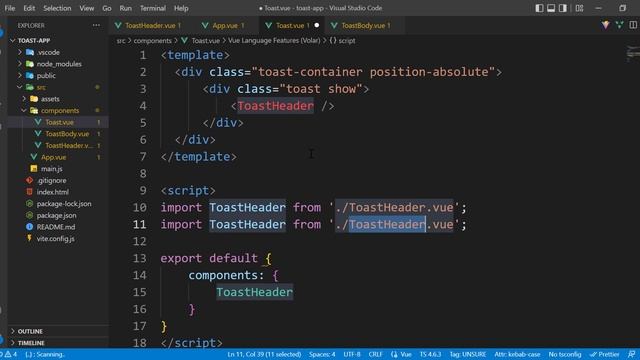Open the File menu
Viewport: 640px width, 360px height.
[10, 8]
